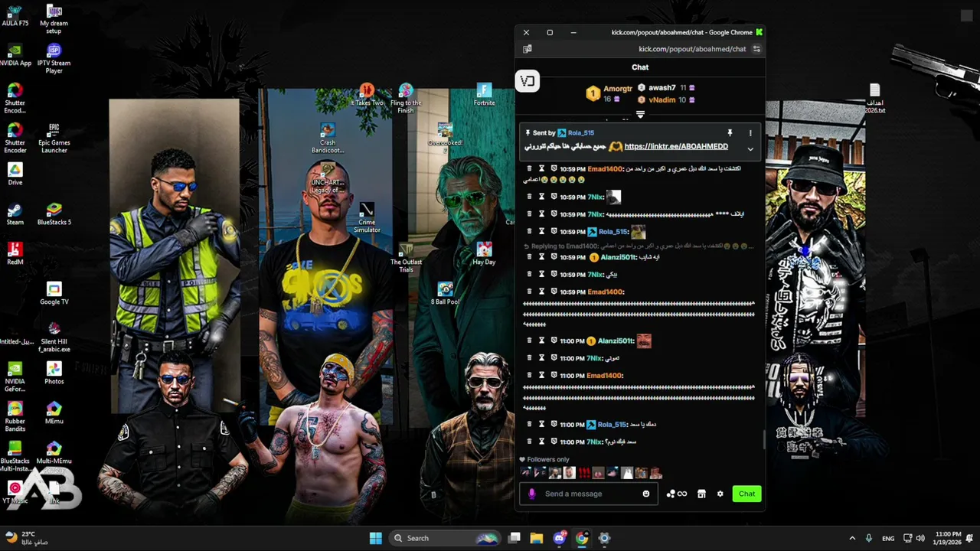Open chat settings gear icon
Viewport: 980px width, 551px height.
720,494
